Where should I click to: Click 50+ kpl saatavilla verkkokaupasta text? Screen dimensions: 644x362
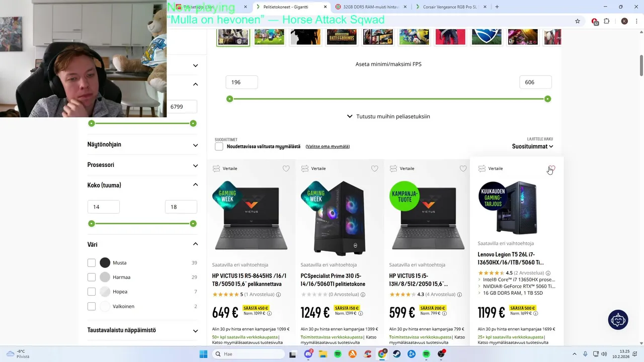tap(245, 337)
